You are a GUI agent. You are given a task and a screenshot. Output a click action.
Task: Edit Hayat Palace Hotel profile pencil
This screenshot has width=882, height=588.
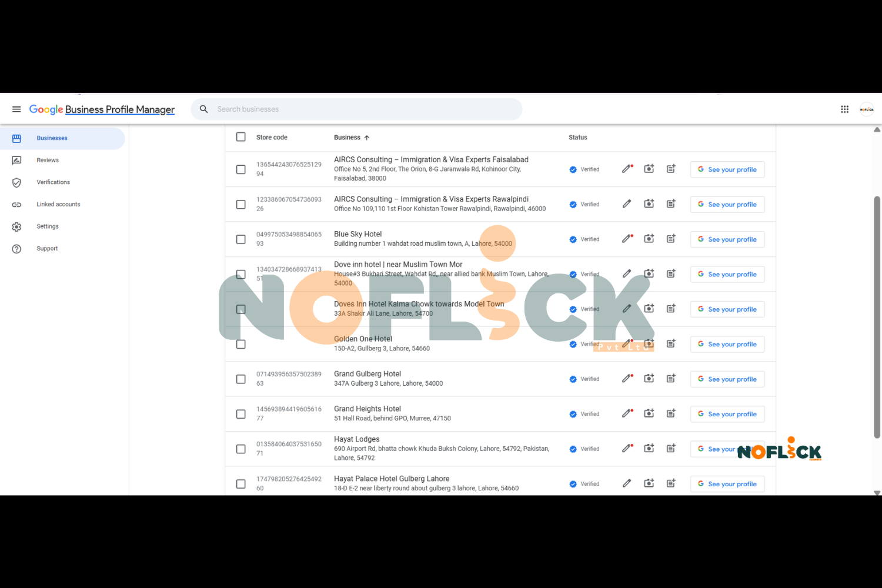627,483
